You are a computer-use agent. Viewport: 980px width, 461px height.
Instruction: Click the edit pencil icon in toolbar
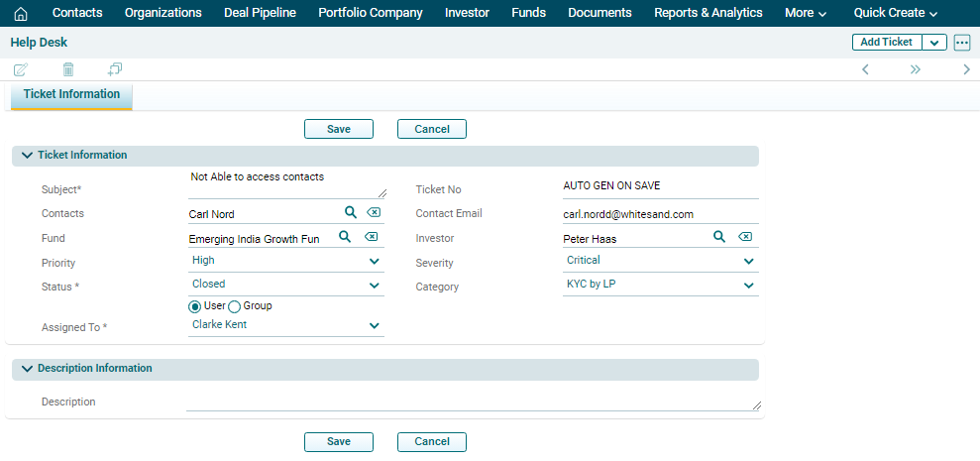pyautogui.click(x=21, y=69)
